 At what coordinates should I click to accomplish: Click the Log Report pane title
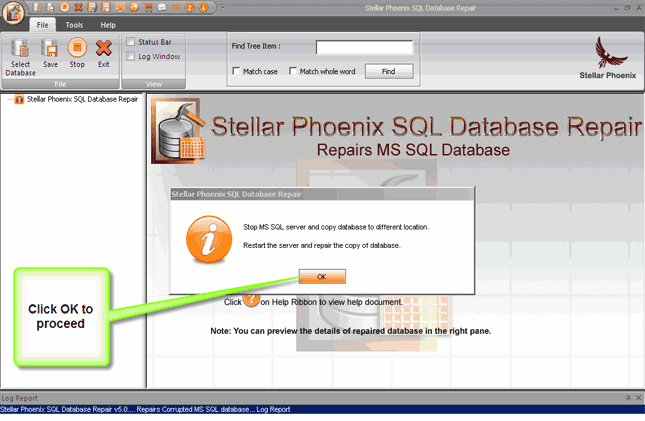click(x=19, y=398)
